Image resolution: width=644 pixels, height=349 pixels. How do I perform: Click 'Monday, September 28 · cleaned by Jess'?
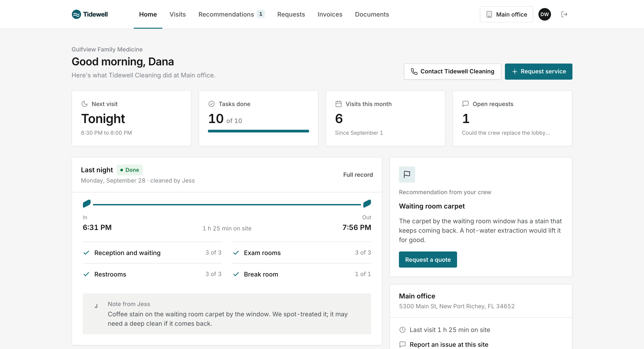click(138, 181)
